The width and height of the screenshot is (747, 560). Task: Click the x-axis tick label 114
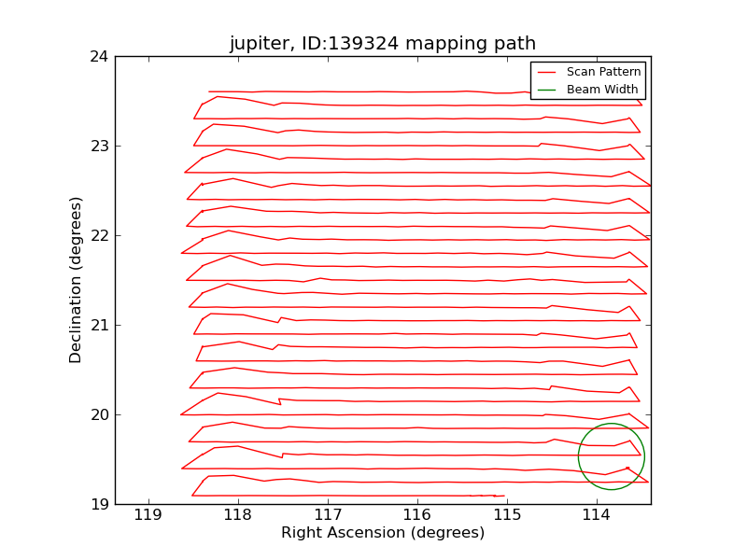tap(597, 515)
